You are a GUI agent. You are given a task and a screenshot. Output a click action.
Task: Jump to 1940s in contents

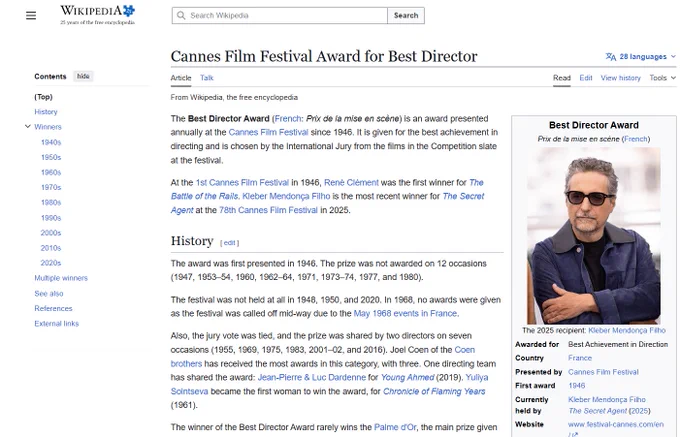(51, 142)
